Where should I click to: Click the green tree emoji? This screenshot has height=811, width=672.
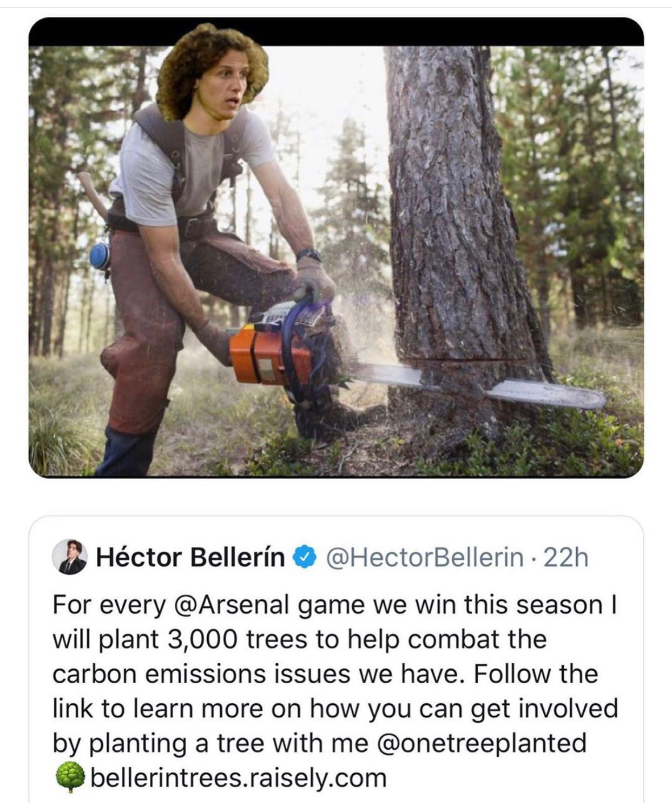[x=70, y=777]
